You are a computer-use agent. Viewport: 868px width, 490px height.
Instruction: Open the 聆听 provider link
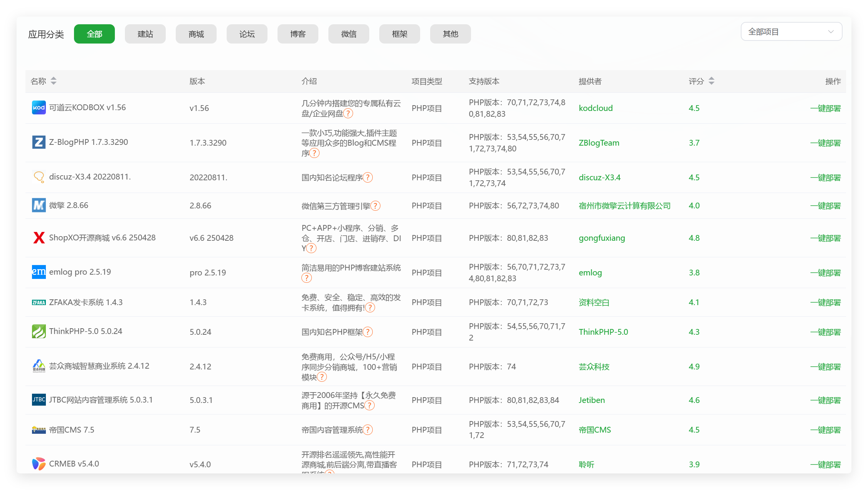586,465
